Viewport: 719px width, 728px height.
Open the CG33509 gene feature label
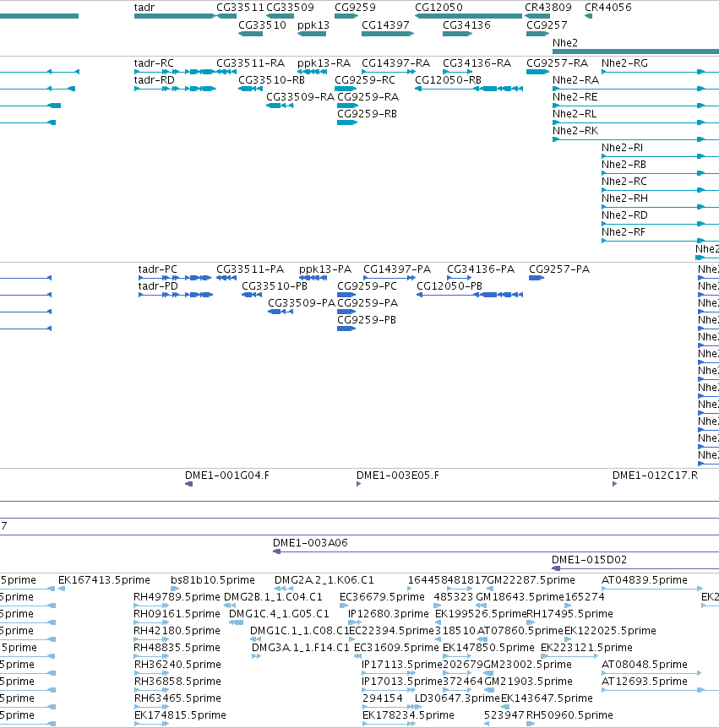(x=290, y=8)
